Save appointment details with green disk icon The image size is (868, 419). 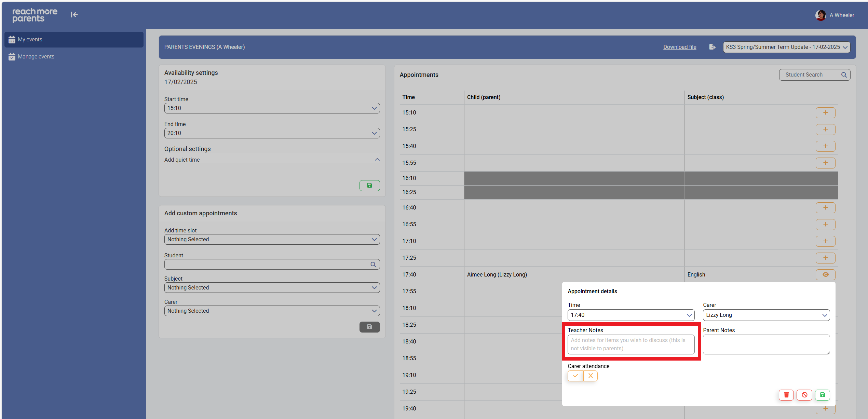pos(823,395)
